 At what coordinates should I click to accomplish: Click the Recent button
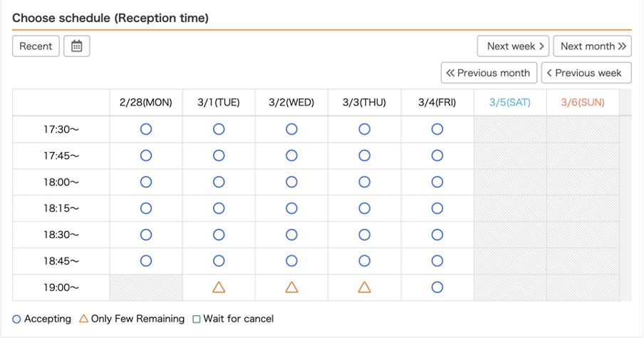point(36,46)
